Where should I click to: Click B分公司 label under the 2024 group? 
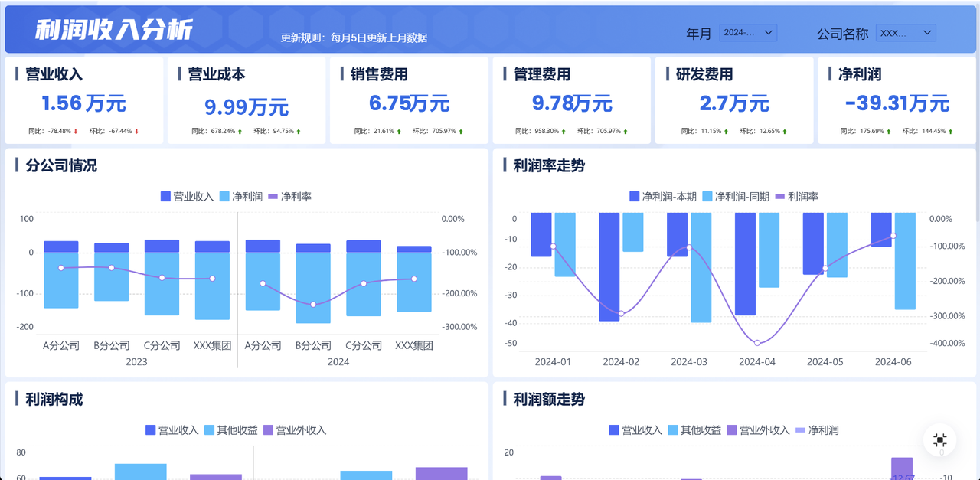click(x=313, y=345)
